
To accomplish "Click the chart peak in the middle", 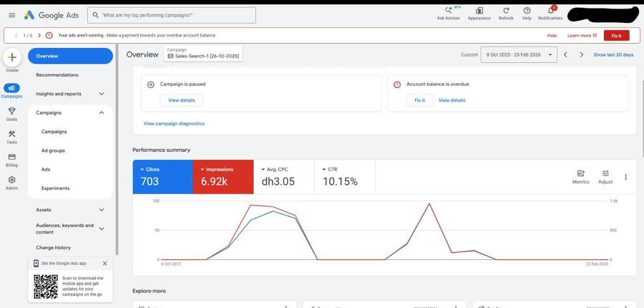I will coord(429,203).
